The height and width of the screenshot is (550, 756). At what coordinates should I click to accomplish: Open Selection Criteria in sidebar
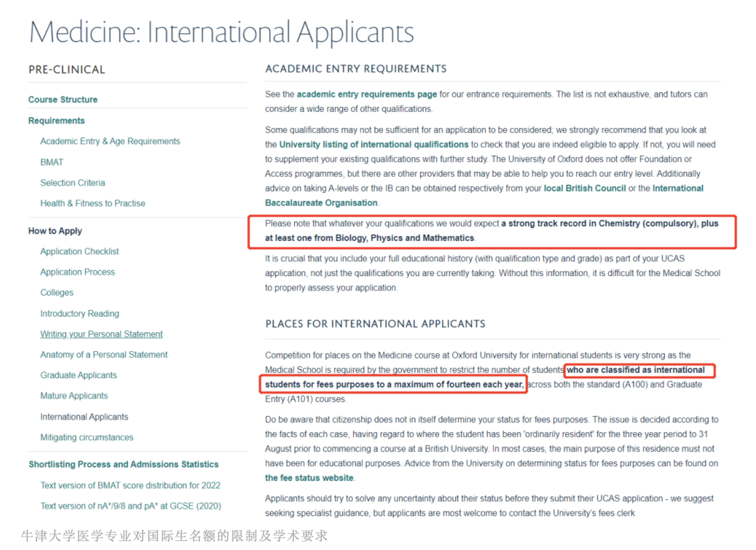pos(73,183)
